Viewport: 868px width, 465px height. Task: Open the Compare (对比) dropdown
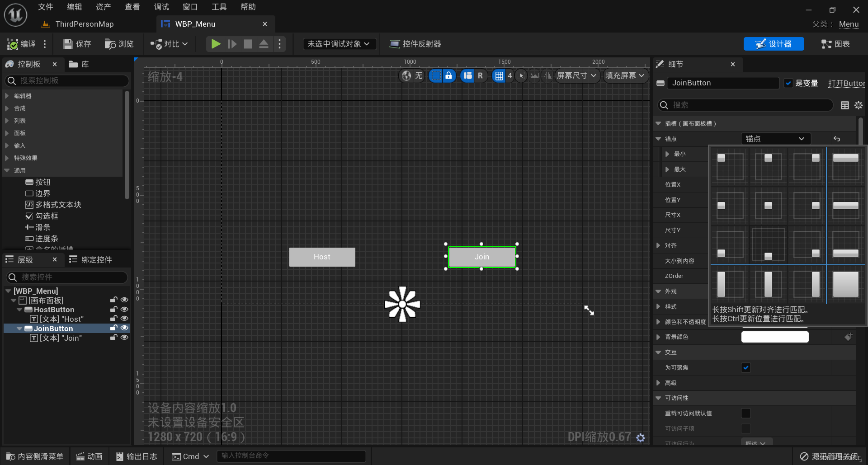pyautogui.click(x=169, y=44)
